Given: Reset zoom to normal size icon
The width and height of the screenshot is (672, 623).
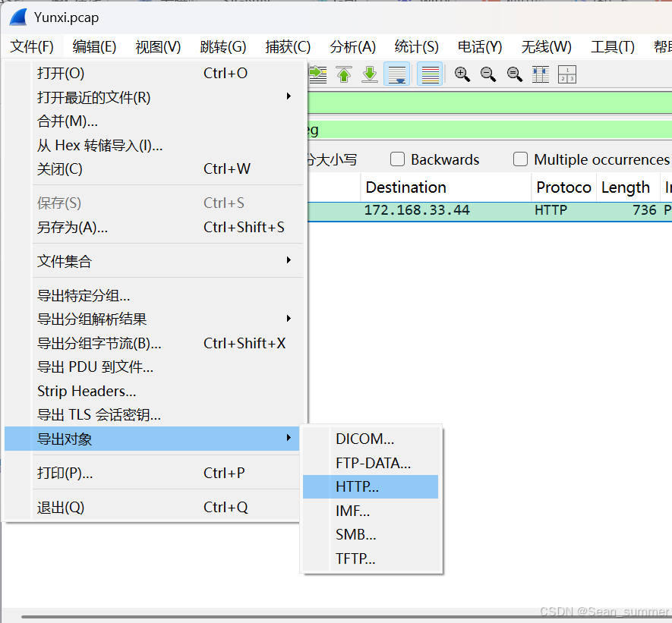Looking at the screenshot, I should click(x=515, y=74).
